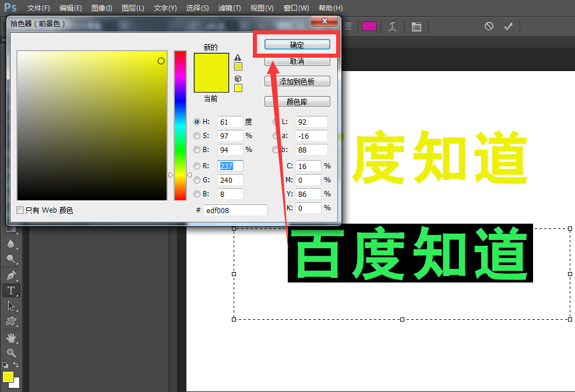Screen dimensions: 575x392
Task: Select the S saturation radio button
Action: [197, 136]
